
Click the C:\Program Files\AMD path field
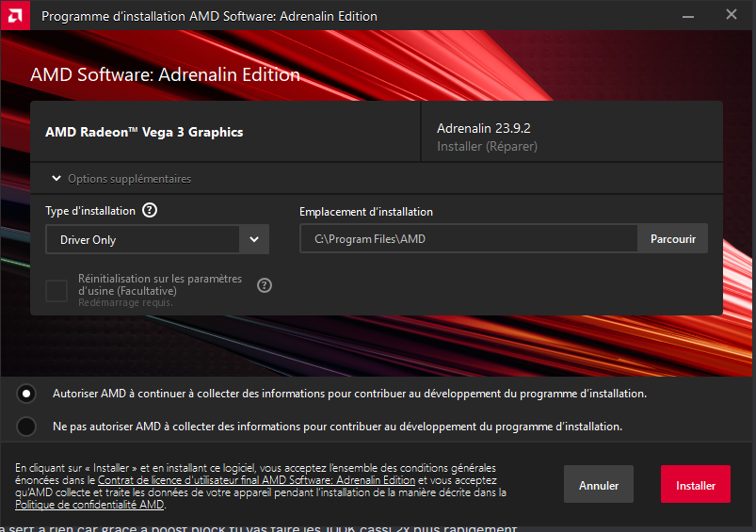click(x=469, y=239)
